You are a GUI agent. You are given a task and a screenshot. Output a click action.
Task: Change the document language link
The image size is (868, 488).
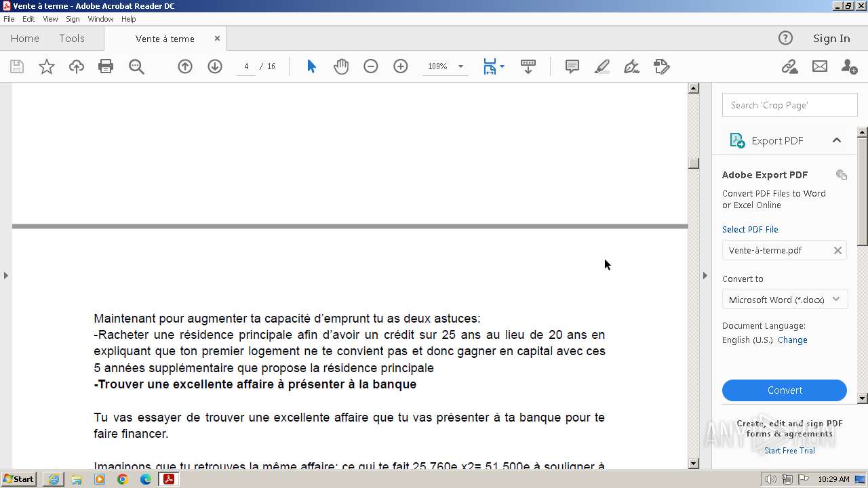pos(793,340)
